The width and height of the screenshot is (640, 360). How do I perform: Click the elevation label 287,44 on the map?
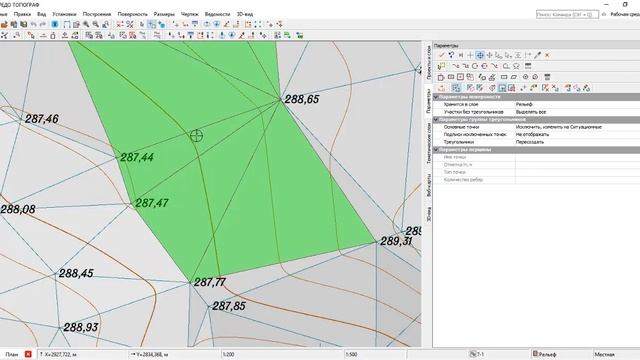[137, 157]
